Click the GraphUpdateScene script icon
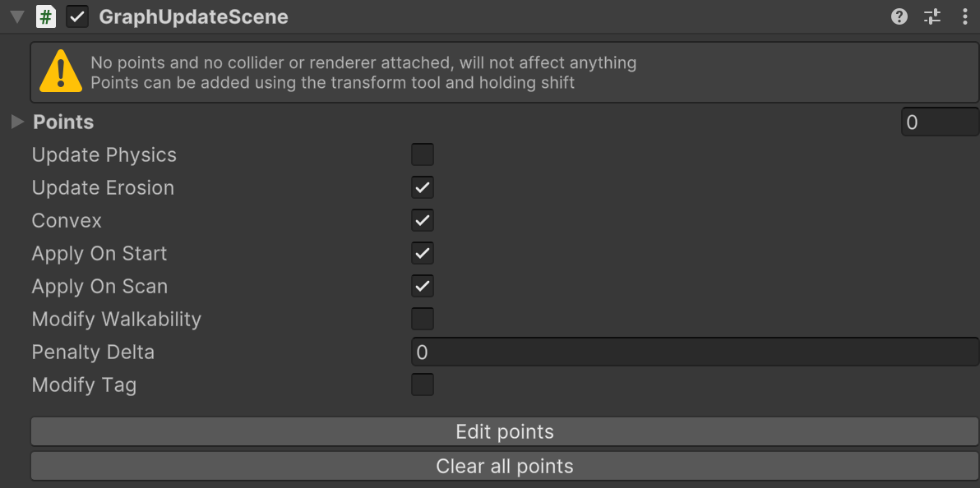The height and width of the screenshot is (488, 980). point(47,16)
